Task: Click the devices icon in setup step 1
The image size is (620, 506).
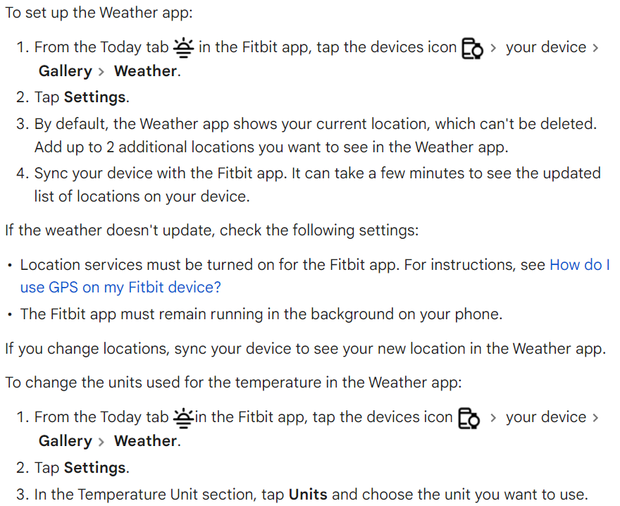Action: tap(472, 48)
